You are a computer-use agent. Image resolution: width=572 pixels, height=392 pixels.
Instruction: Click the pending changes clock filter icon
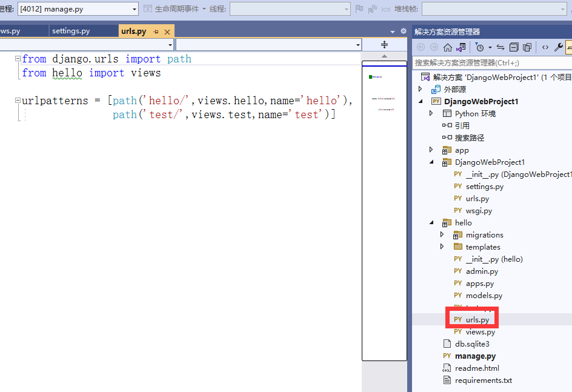(480, 47)
